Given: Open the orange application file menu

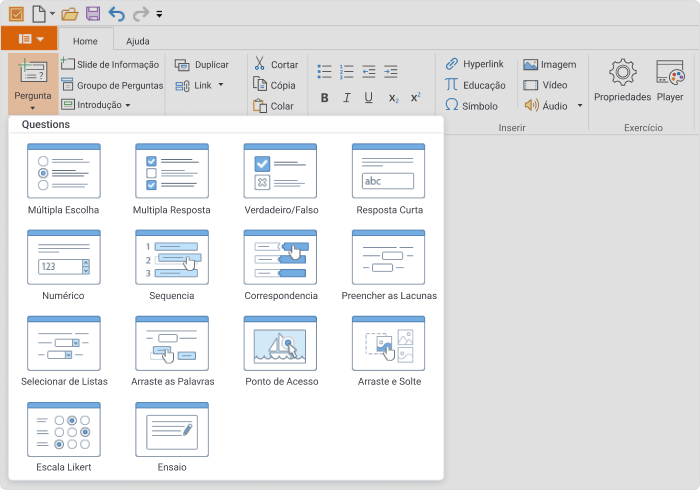Looking at the screenshot, I should pos(29,38).
